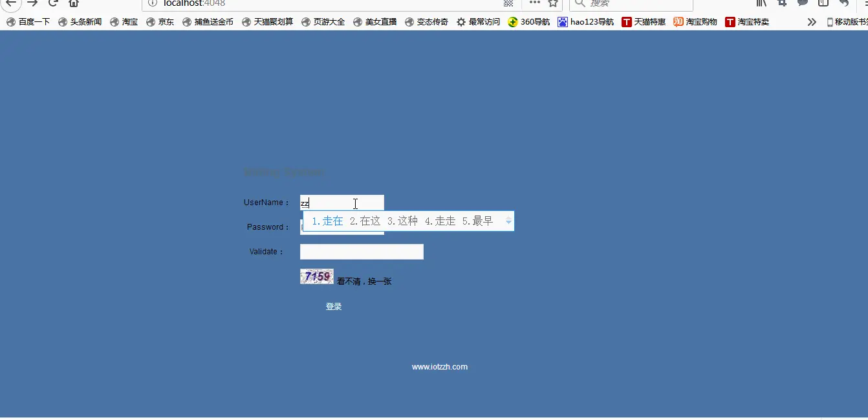Viewport: 868px width, 420px height.
Task: Expand hidden bookmarks with the double chevron
Action: coord(812,22)
